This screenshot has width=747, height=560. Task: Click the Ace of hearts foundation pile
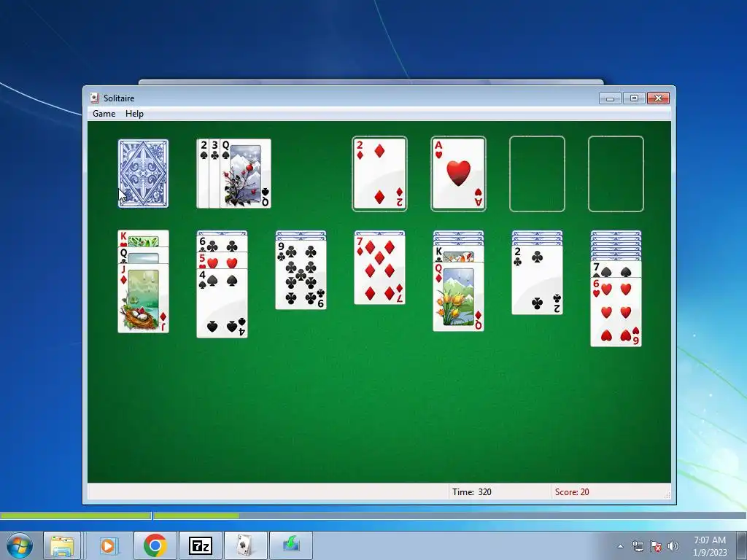pos(458,174)
